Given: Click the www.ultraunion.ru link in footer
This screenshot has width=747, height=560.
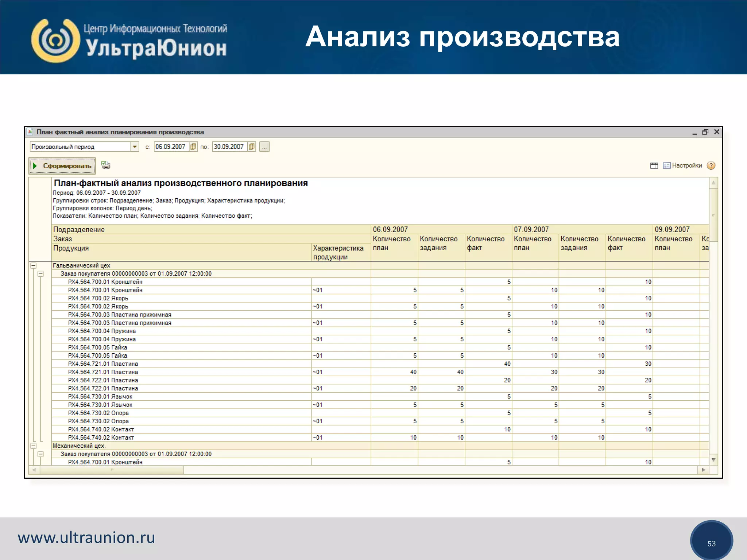Looking at the screenshot, I should click(86, 537).
